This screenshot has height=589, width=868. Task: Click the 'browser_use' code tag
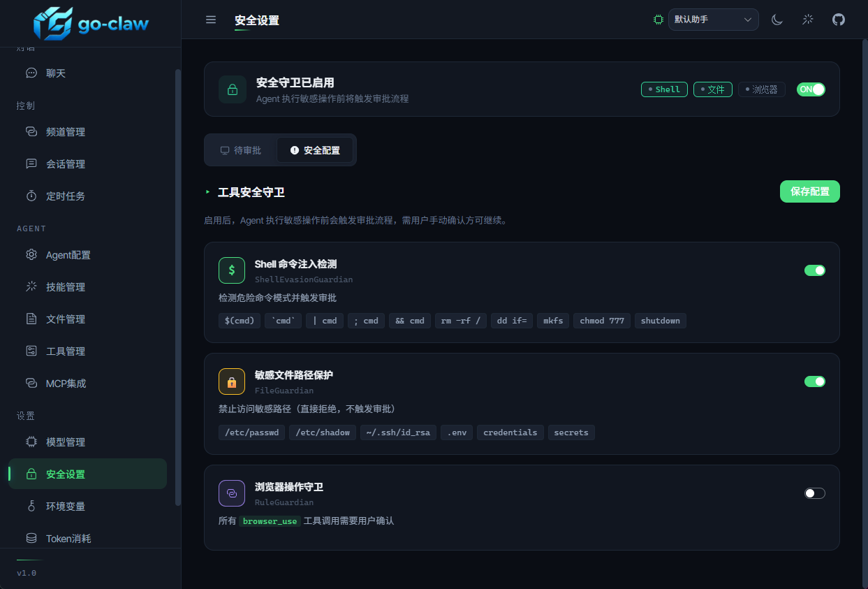coord(270,521)
